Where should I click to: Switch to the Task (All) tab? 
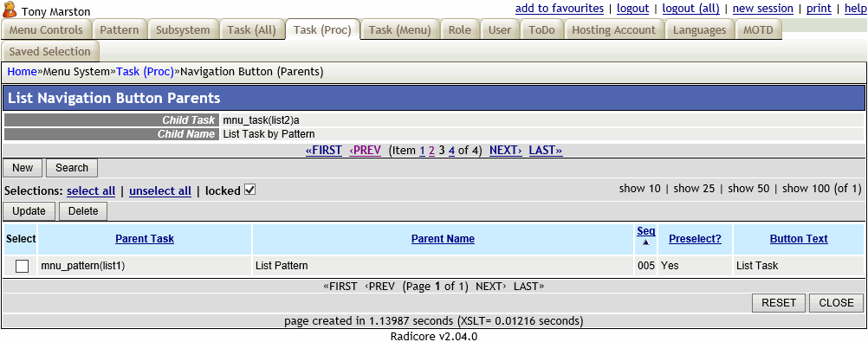[x=252, y=30]
